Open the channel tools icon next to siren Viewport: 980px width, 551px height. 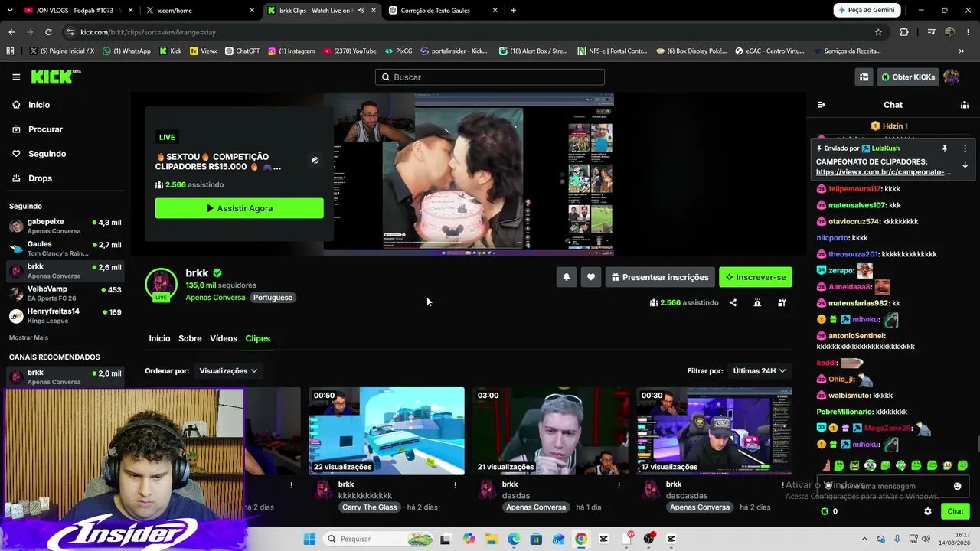pyautogui.click(x=782, y=302)
